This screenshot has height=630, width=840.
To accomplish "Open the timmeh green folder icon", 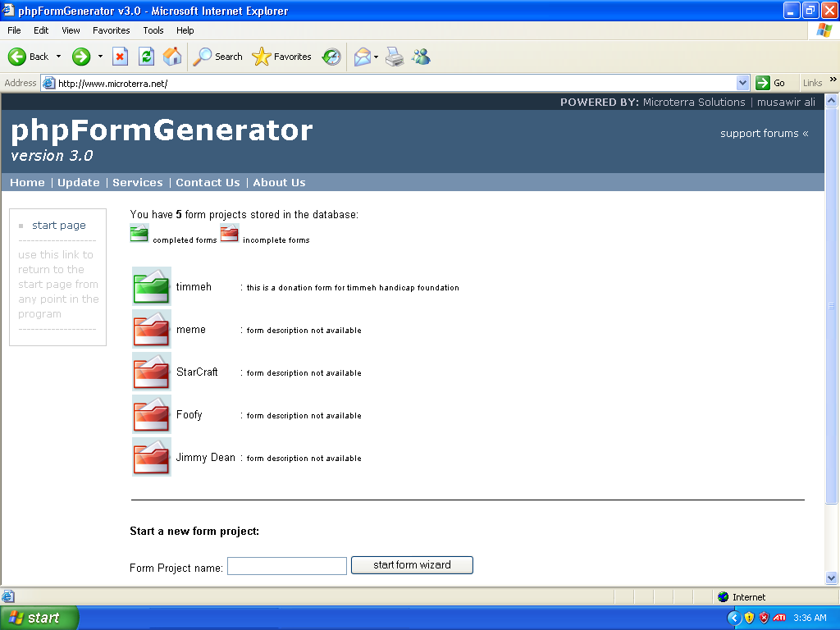I will [x=152, y=286].
